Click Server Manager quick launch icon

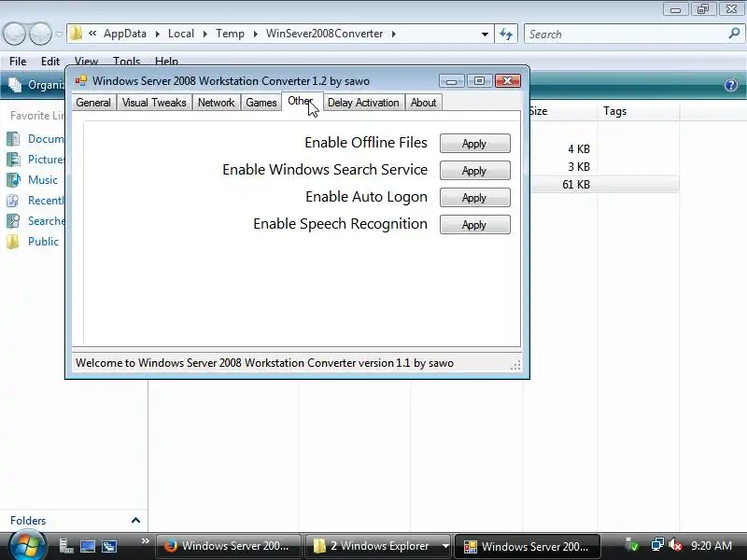click(66, 546)
